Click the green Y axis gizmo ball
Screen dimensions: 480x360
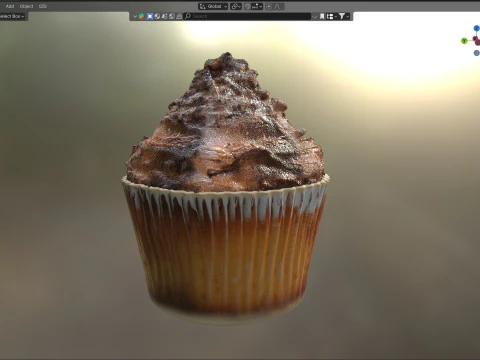coord(464,41)
